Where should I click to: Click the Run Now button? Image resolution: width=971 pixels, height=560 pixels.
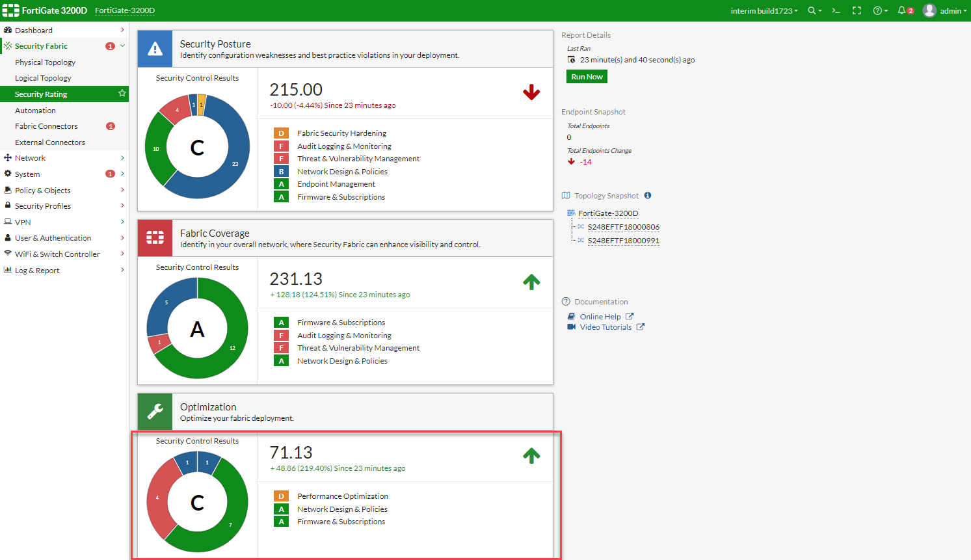click(586, 76)
